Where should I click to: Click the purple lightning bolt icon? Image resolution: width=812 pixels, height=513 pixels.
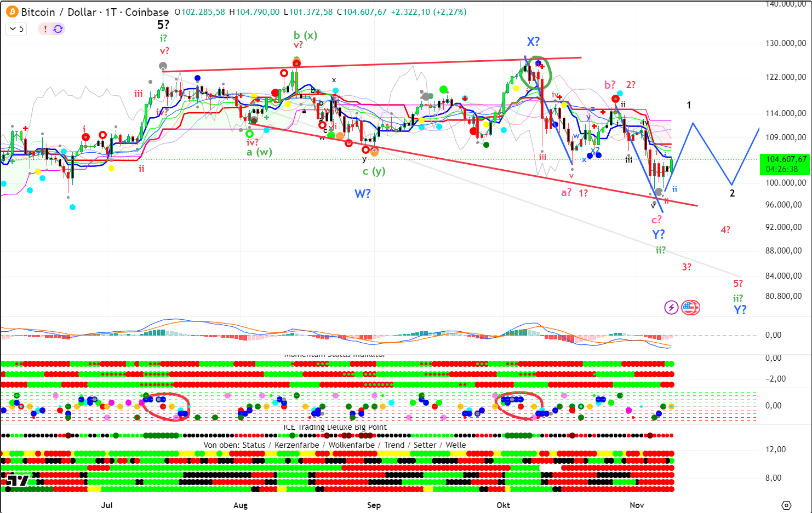tap(671, 307)
